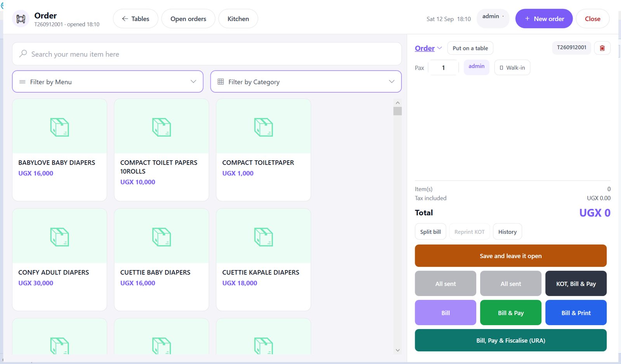Click the CUETTIE BABY DIAPERS box icon
The image size is (621, 364).
tap(161, 237)
